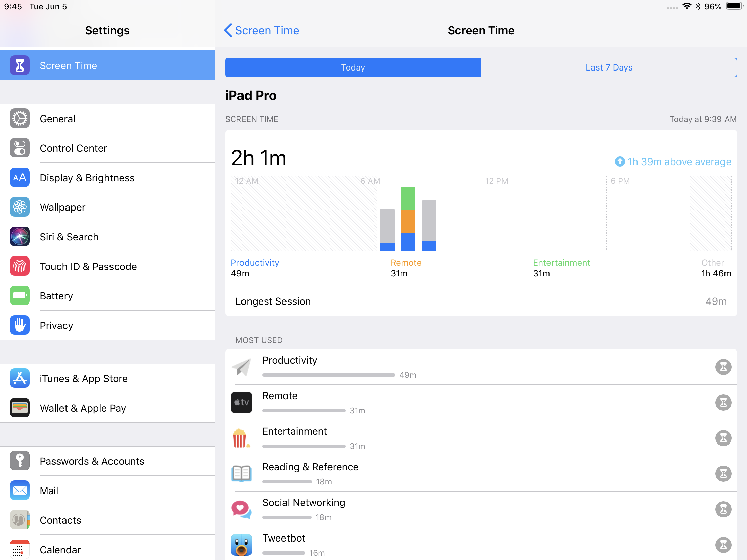Tap the Control Center toggles icon
Image resolution: width=747 pixels, height=560 pixels.
pyautogui.click(x=19, y=148)
